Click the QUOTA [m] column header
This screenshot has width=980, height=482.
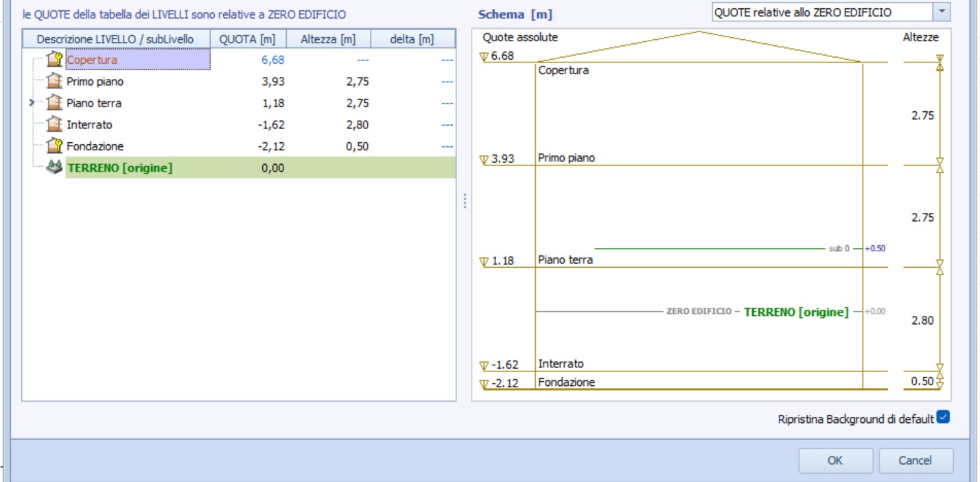coord(247,40)
